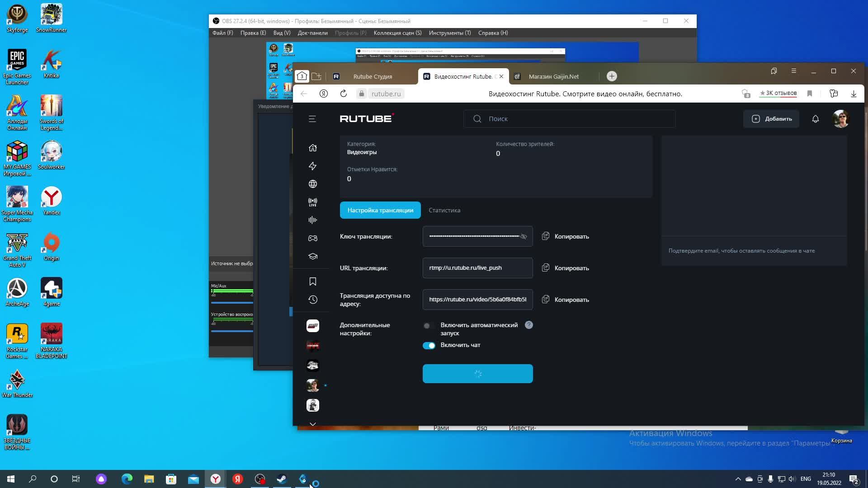This screenshot has width=868, height=488.
Task: Go to Rutube home icon
Action: (312, 148)
